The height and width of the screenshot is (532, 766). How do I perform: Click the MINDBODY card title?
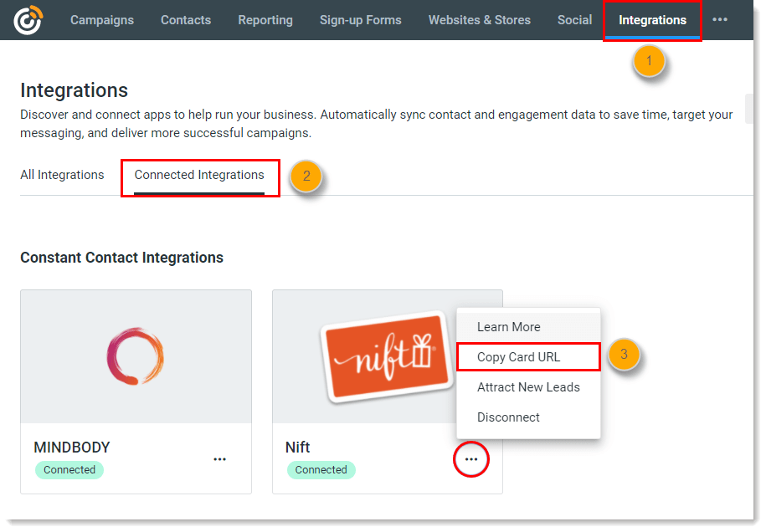(72, 447)
